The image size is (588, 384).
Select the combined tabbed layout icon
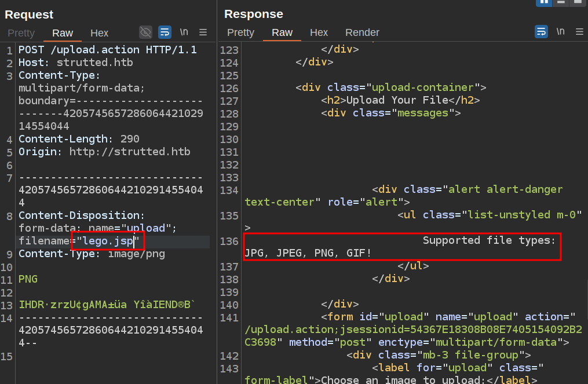pos(577,2)
